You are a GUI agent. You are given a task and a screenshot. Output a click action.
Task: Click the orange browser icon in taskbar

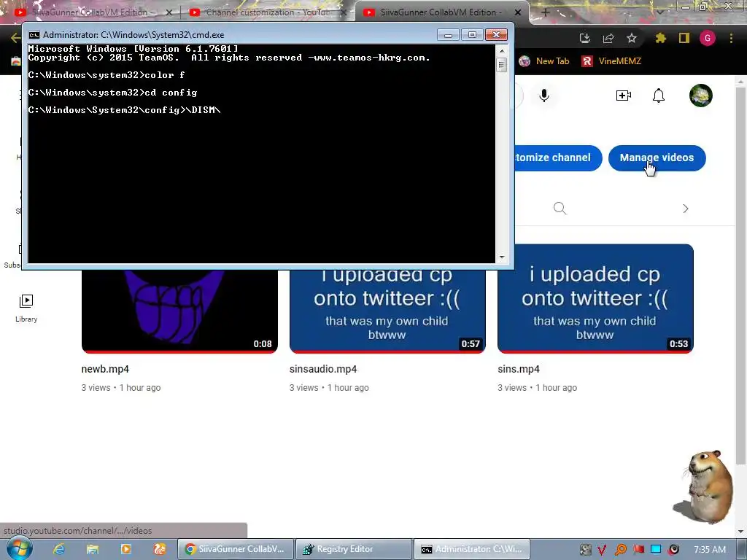pos(160,549)
